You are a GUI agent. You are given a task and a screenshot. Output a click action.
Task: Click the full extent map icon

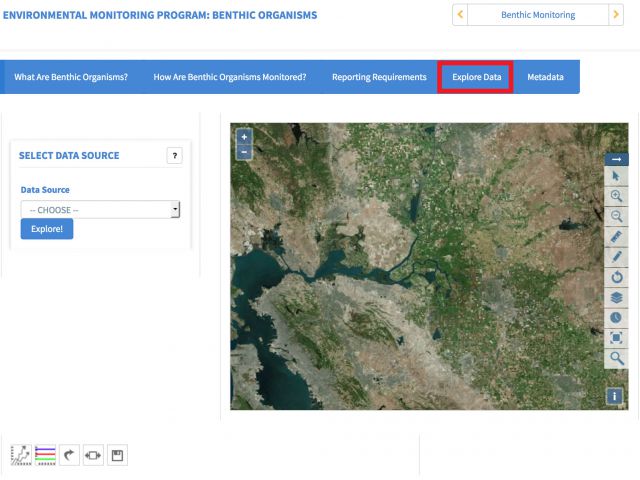click(x=616, y=338)
